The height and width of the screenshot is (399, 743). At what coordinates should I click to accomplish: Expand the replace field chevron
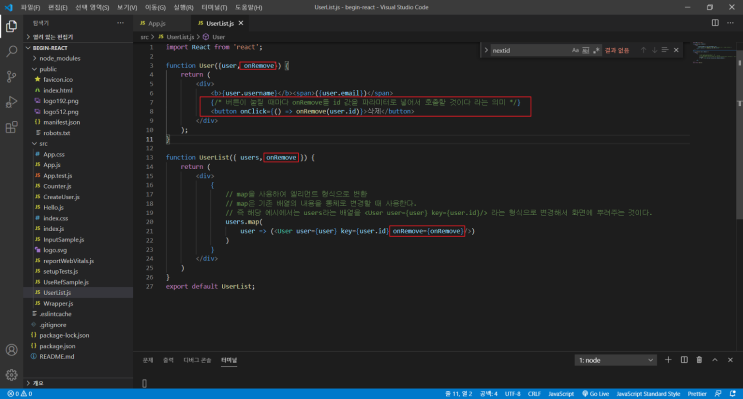486,50
